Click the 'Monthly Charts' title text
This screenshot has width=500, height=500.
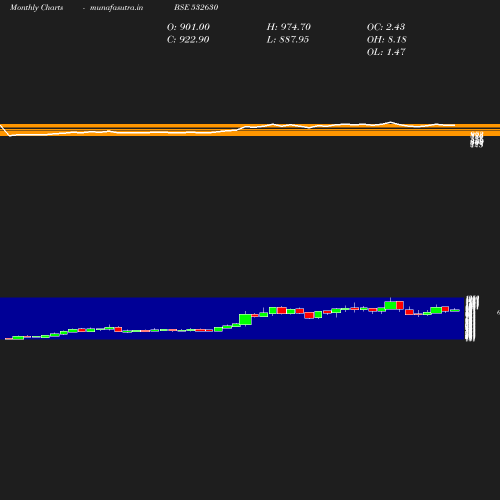(36, 8)
